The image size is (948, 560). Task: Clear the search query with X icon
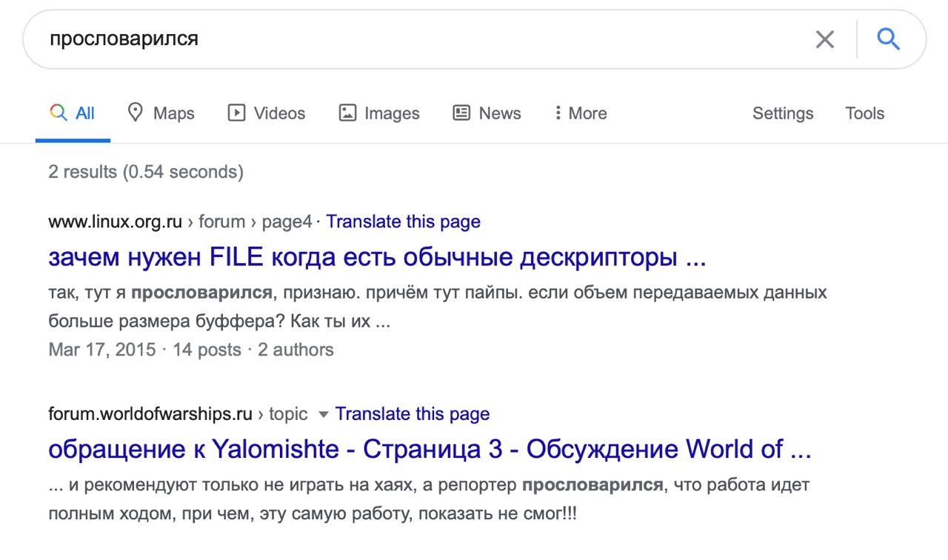tap(824, 39)
